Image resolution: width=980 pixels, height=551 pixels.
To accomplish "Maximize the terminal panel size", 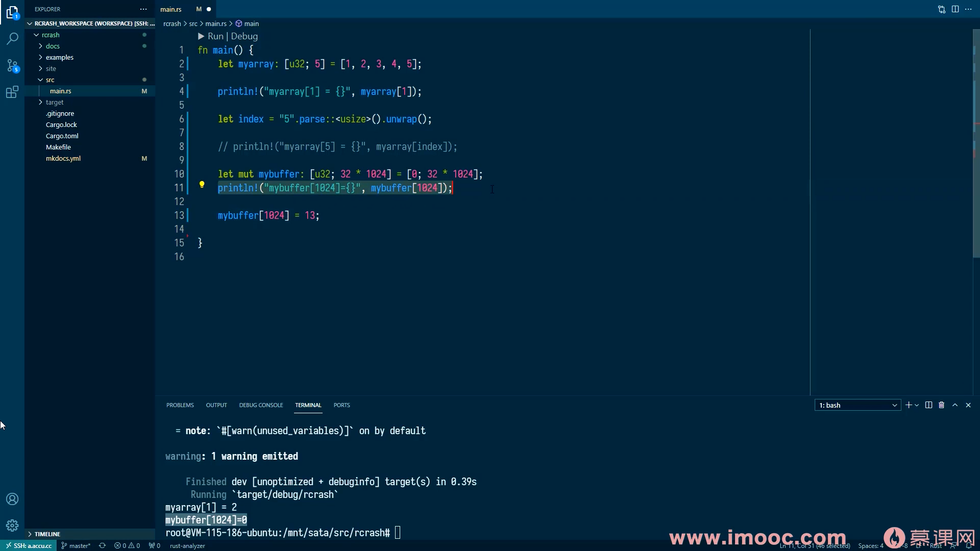I will pos(955,405).
